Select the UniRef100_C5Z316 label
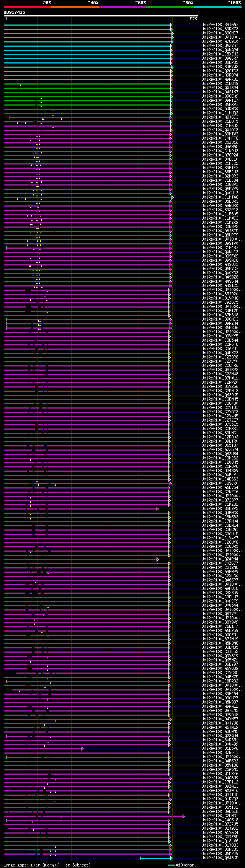The height and width of the screenshot is (868, 245). click(x=220, y=142)
